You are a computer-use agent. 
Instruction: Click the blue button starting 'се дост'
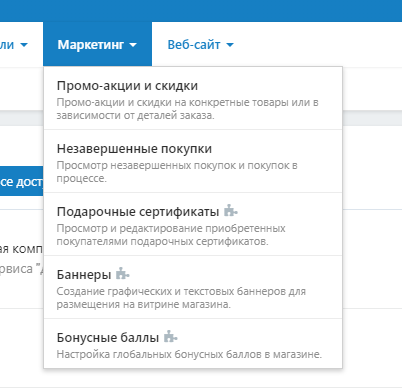22,181
